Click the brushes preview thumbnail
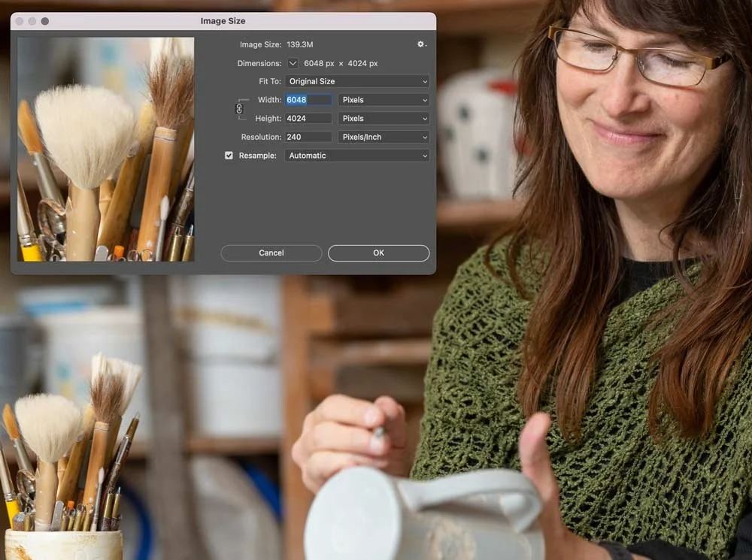This screenshot has height=560, width=752. tap(106, 150)
